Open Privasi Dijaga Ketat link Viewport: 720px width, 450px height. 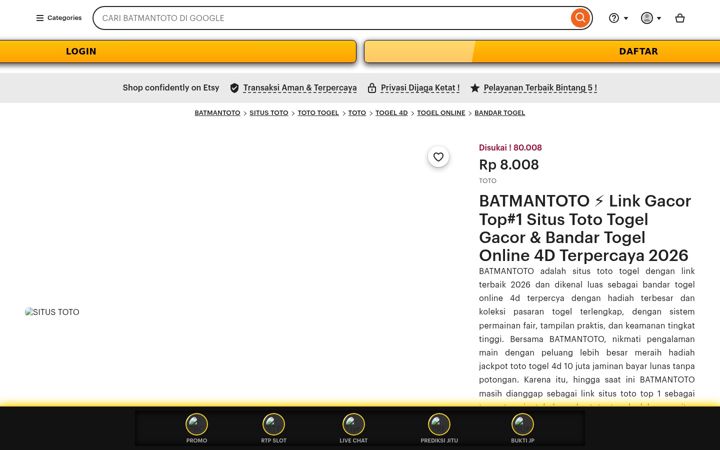pos(420,88)
